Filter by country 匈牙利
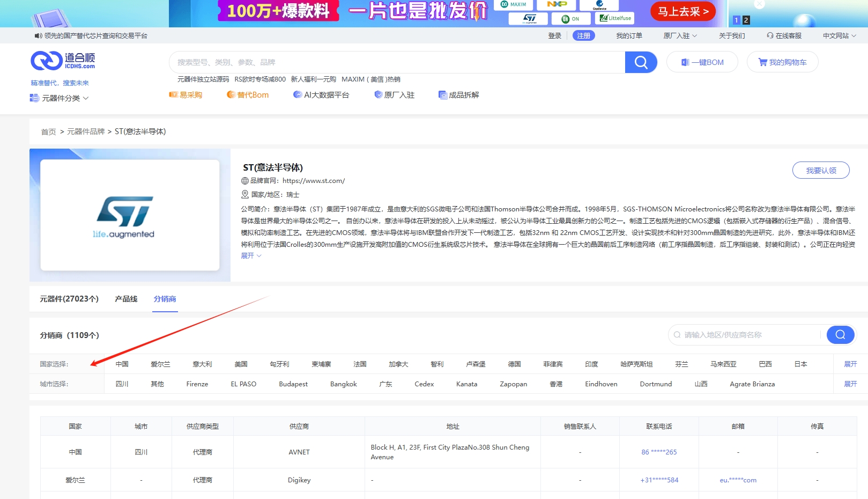 coord(280,364)
